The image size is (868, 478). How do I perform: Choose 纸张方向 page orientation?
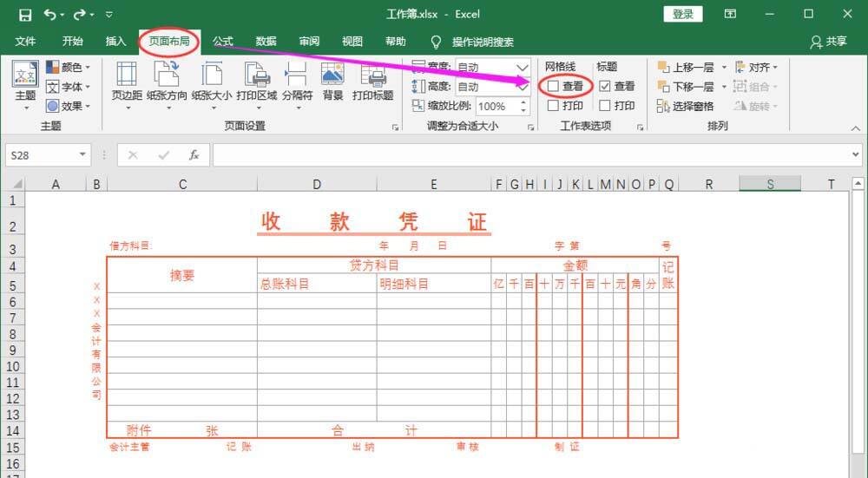point(168,85)
